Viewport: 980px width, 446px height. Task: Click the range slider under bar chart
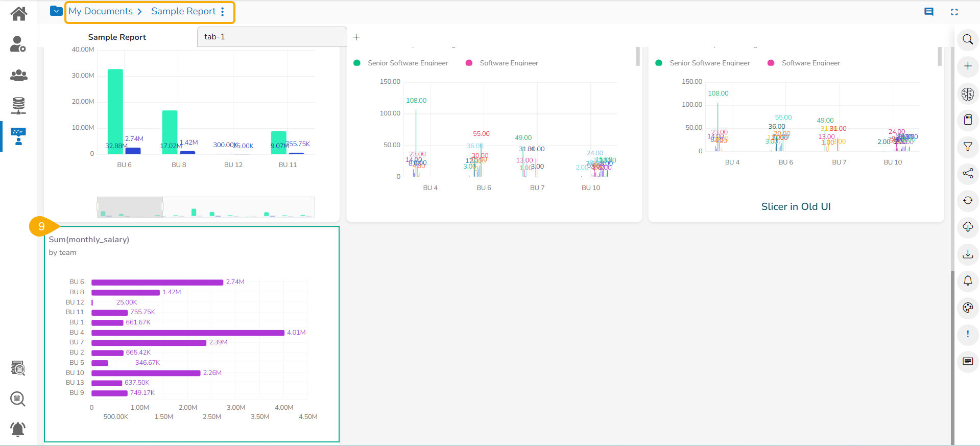pyautogui.click(x=206, y=207)
